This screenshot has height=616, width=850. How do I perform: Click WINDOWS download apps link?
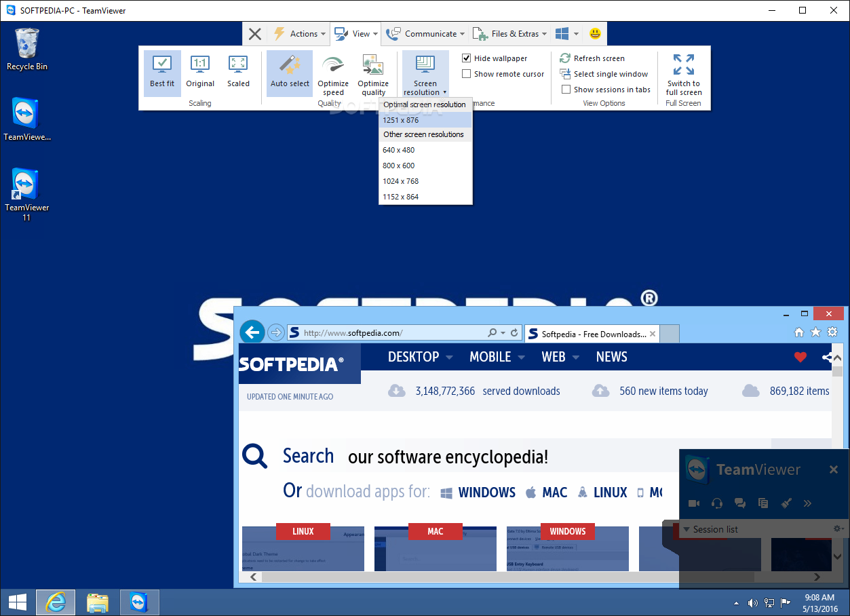pos(478,493)
